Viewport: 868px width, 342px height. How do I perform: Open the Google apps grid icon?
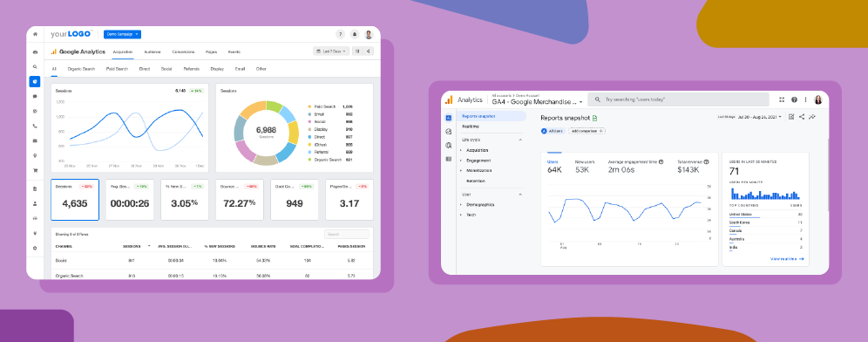coord(782,99)
